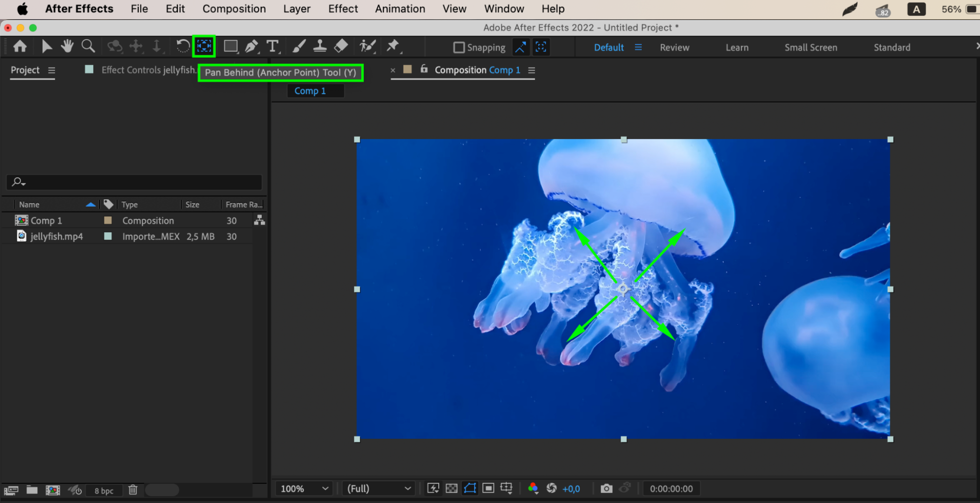
Task: Activate the Rotation tool
Action: point(182,47)
